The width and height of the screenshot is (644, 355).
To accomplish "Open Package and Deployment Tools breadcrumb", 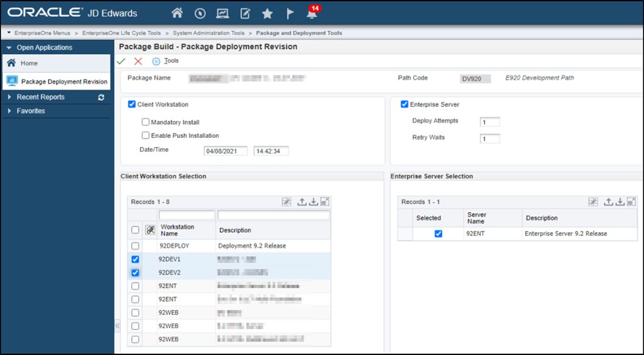I will [299, 33].
